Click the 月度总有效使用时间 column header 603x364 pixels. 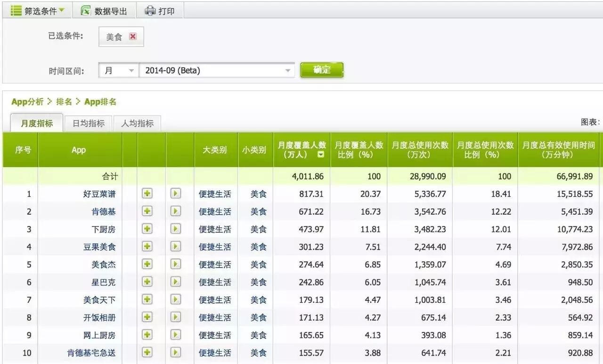558,150
